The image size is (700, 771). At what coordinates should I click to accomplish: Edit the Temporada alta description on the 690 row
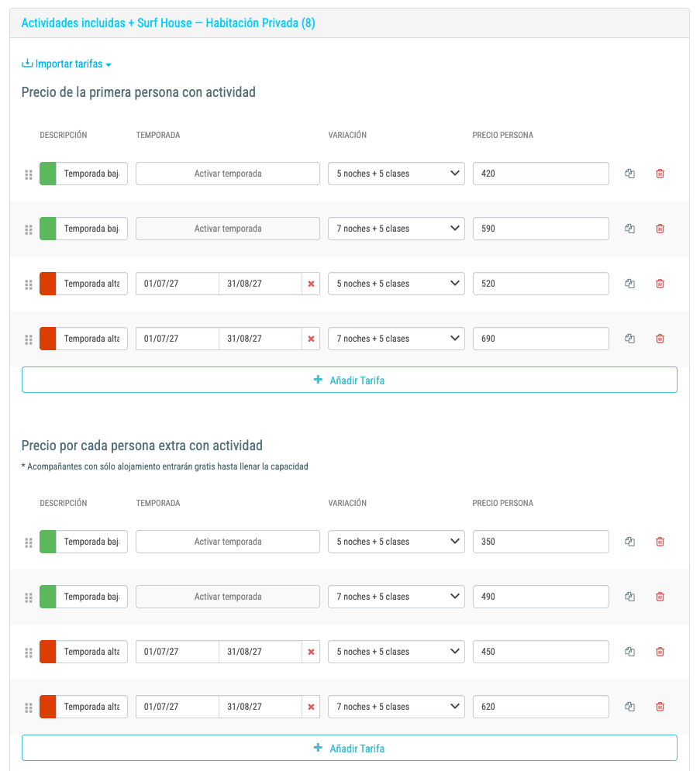click(91, 339)
